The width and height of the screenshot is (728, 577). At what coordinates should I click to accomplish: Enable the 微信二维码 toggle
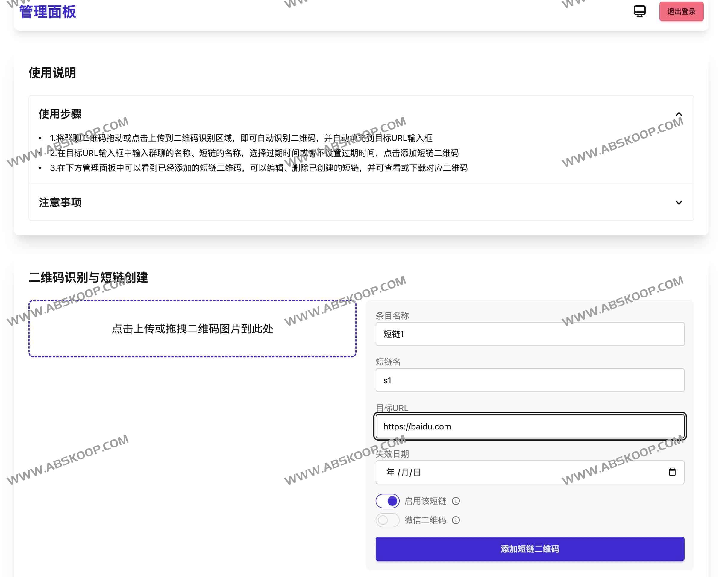pyautogui.click(x=387, y=520)
